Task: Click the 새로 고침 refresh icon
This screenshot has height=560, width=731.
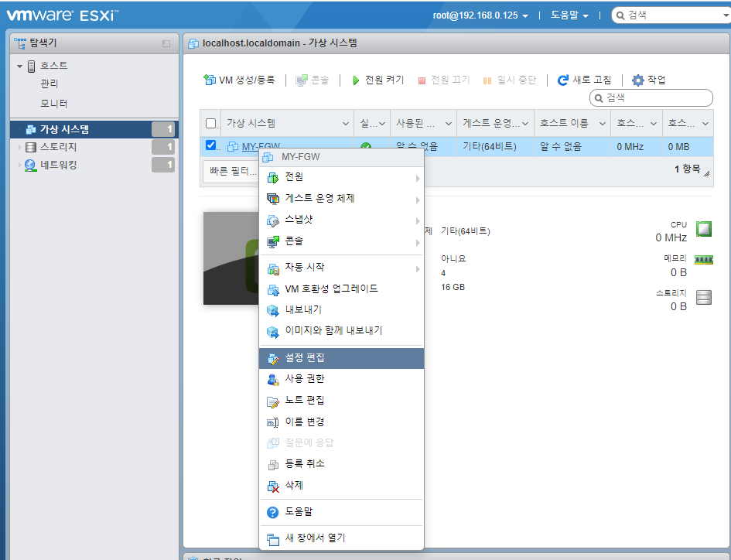Action: (x=563, y=80)
